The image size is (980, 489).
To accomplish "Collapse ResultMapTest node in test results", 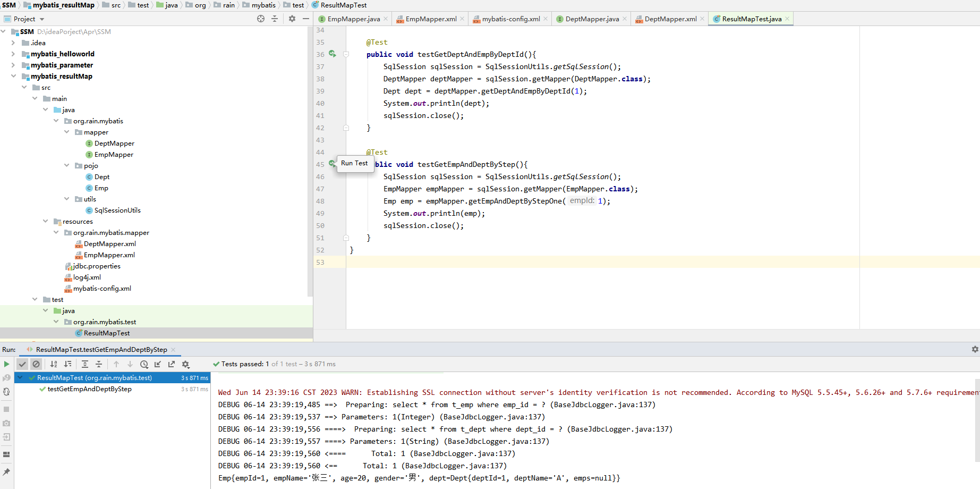I will coord(20,378).
